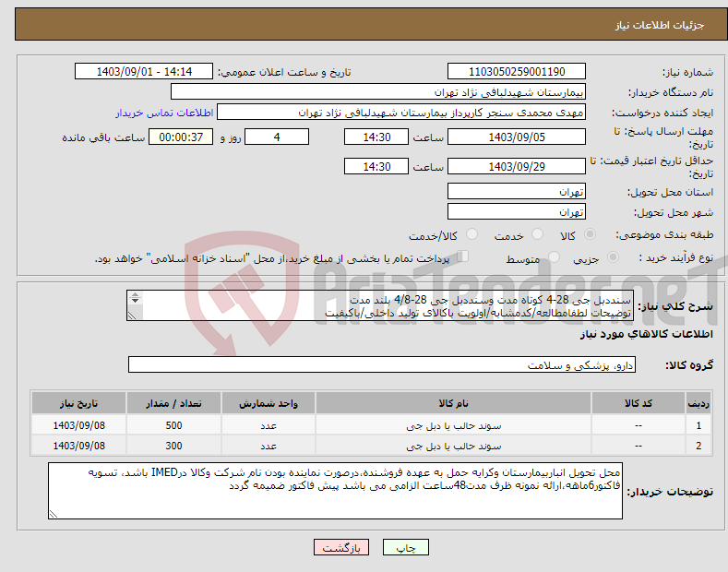728x572 pixels.
Task: Click the شماره نیاز field 1103050259001190
Action: pyautogui.click(x=517, y=72)
